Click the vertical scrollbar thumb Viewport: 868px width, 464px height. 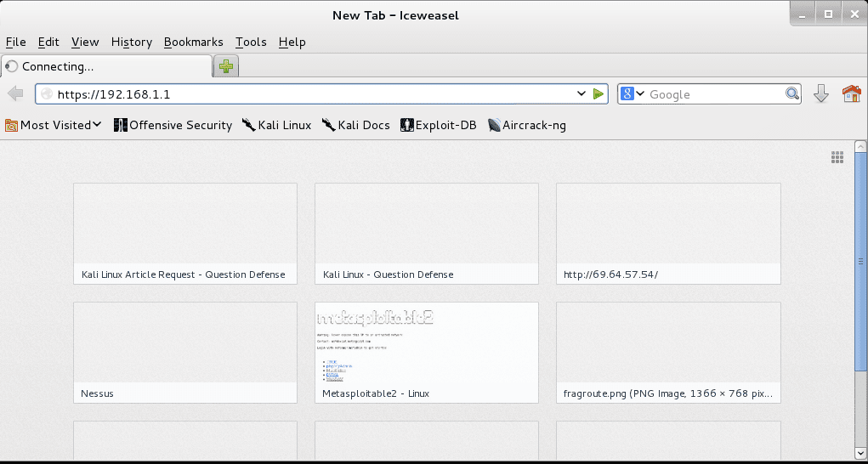pyautogui.click(x=860, y=262)
